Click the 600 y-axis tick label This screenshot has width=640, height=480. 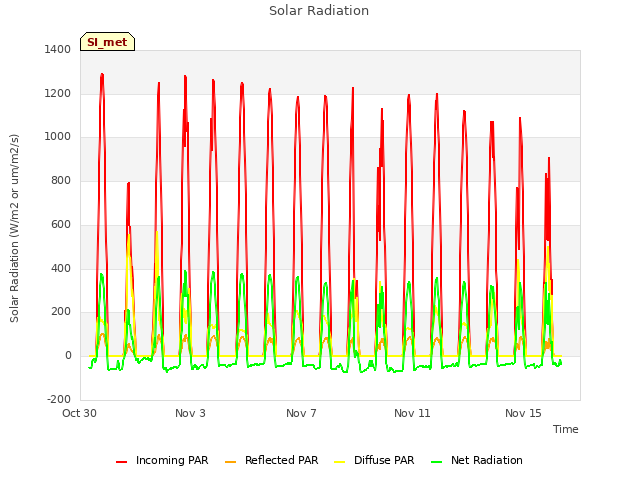(x=61, y=224)
